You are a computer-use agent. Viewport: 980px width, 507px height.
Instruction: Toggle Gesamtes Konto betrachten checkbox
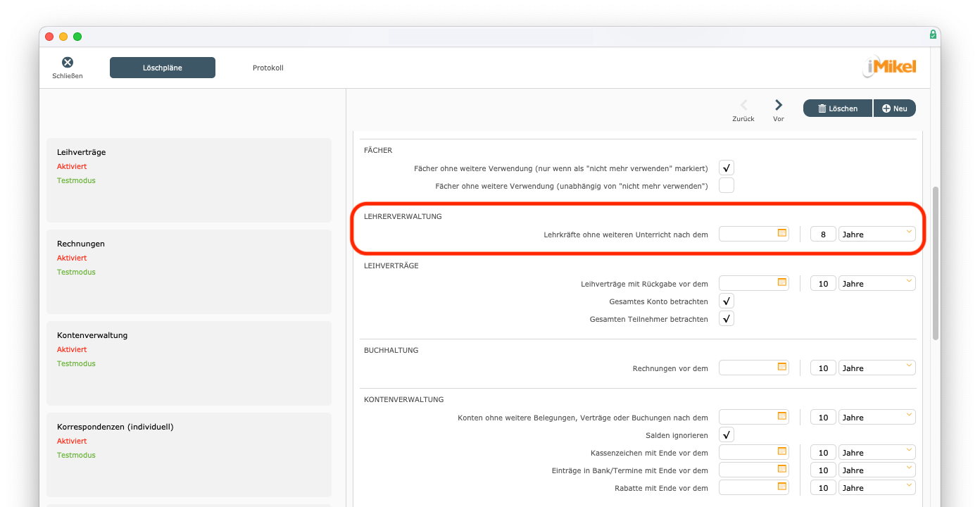point(727,301)
